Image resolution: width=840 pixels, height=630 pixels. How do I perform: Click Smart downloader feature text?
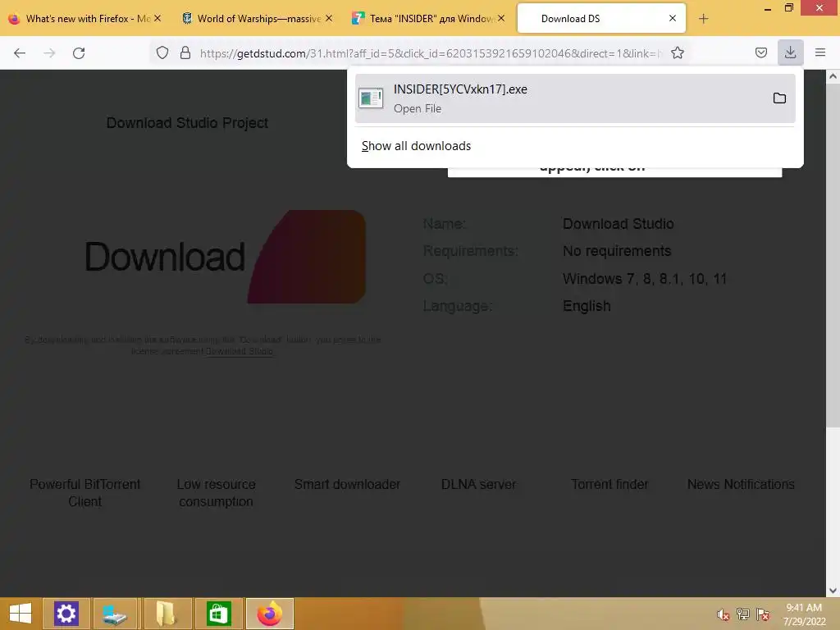tap(347, 484)
